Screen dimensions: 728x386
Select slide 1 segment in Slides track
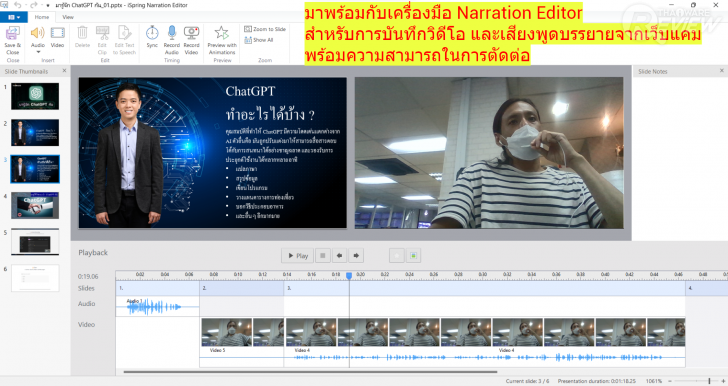point(158,288)
